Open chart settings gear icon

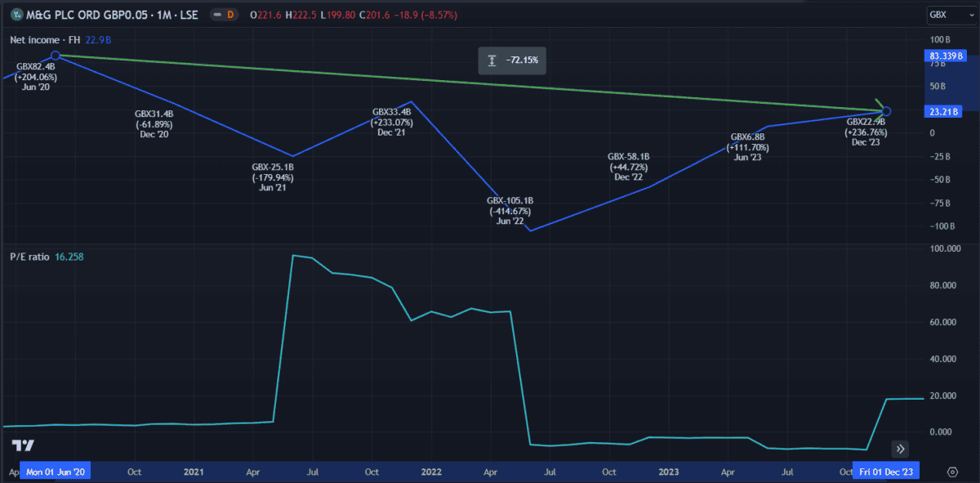tap(952, 472)
